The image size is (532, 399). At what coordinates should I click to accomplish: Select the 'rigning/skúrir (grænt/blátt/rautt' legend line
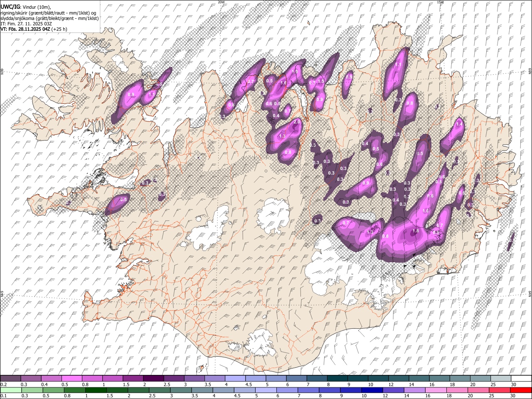(x=49, y=13)
